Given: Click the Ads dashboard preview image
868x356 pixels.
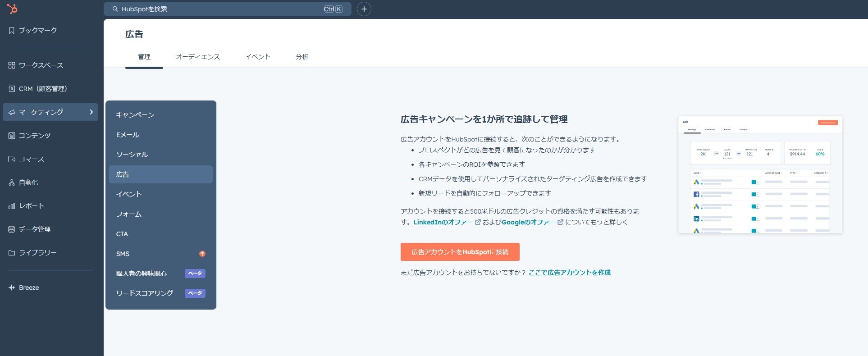Looking at the screenshot, I should click(760, 175).
